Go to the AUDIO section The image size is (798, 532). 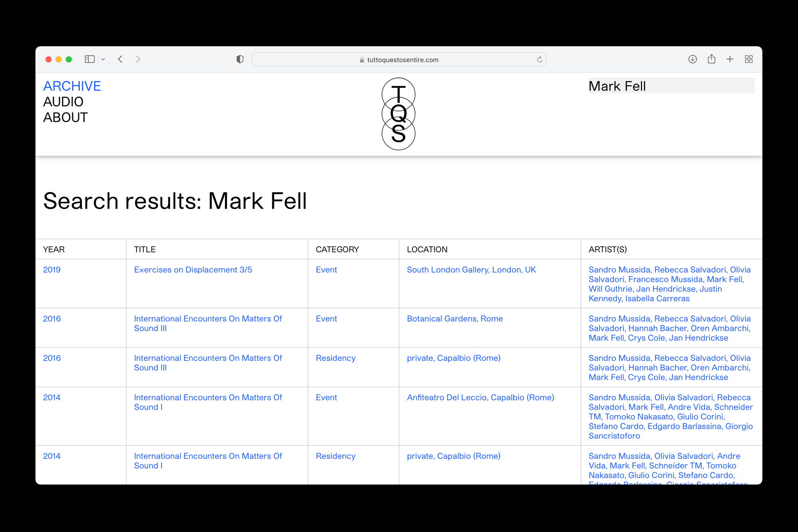(63, 102)
